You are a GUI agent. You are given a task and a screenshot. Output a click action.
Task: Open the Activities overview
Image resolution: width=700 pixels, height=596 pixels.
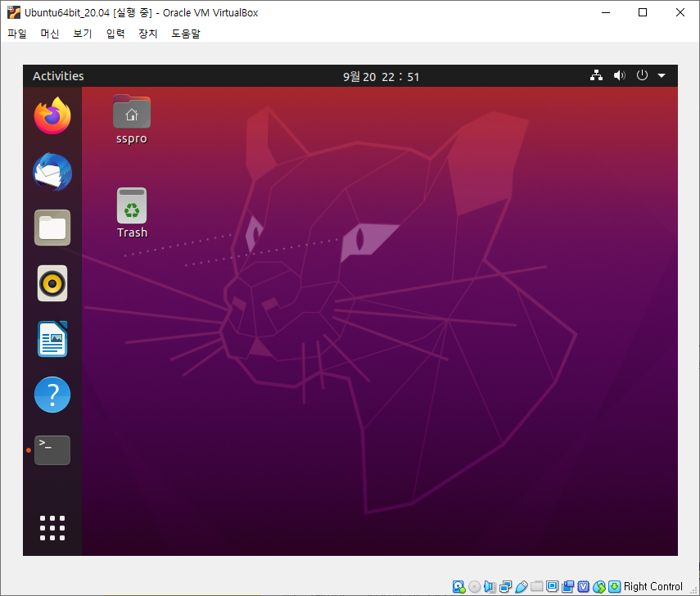click(x=58, y=76)
